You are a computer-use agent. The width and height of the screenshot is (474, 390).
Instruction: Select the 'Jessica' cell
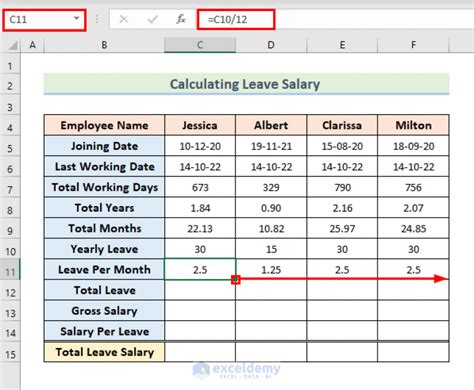(x=200, y=125)
